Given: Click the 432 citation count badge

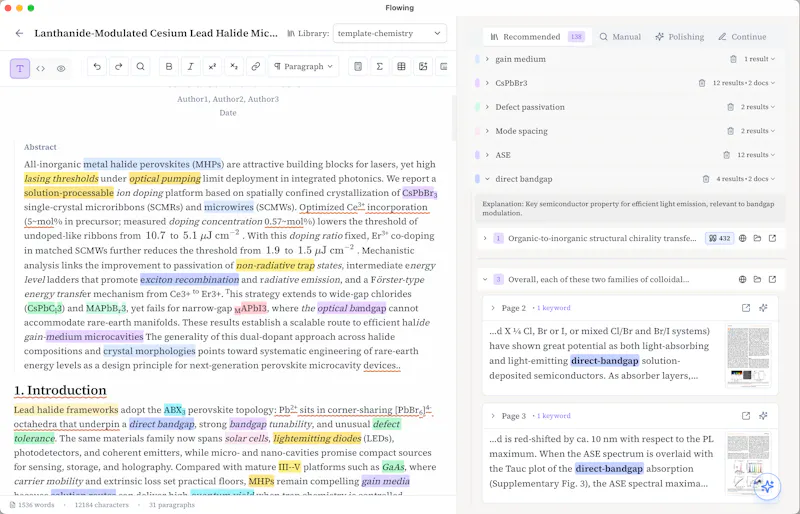Looking at the screenshot, I should coord(719,238).
